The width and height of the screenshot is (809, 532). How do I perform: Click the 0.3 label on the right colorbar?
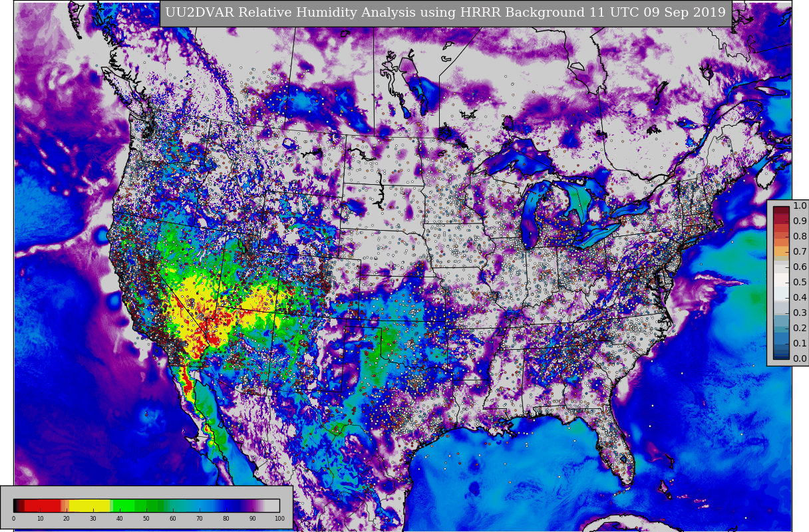pyautogui.click(x=800, y=313)
